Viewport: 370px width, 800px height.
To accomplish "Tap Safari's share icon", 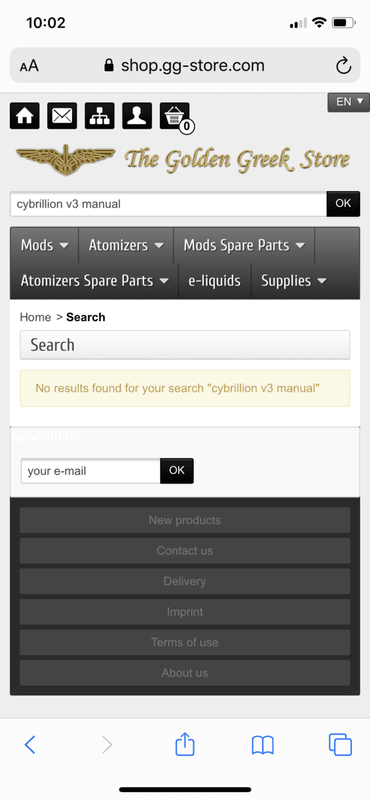I will (185, 744).
